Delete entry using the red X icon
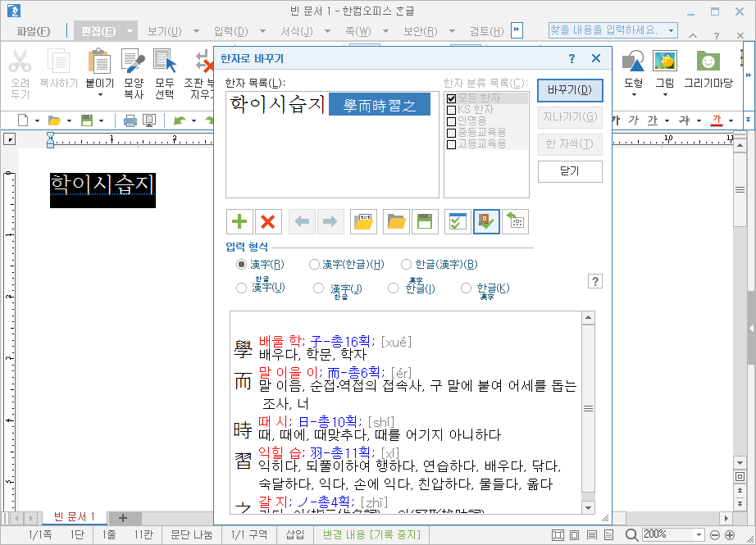756x545 pixels. [x=268, y=220]
